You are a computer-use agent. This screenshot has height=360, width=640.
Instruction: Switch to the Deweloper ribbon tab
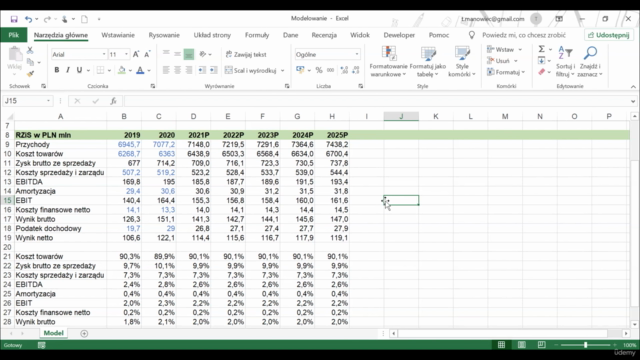click(x=399, y=35)
